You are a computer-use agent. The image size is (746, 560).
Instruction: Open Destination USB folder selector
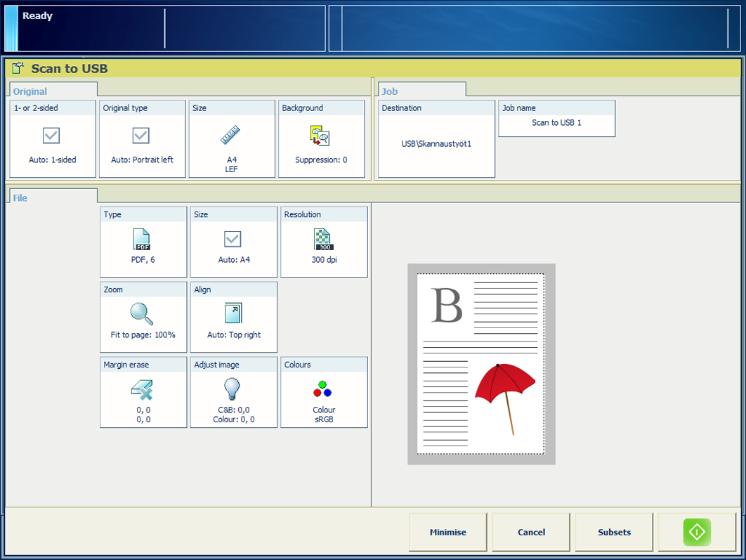coord(436,143)
